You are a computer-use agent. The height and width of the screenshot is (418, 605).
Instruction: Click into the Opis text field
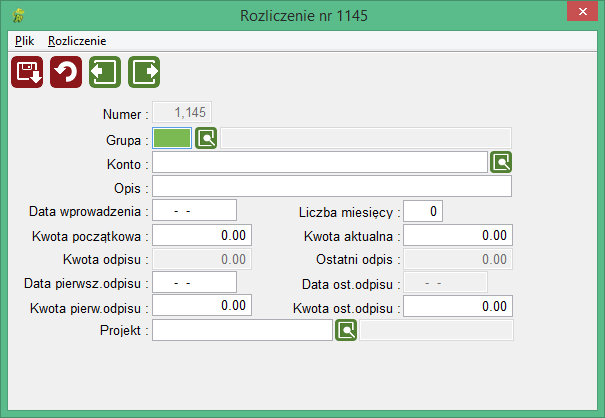tap(332, 186)
